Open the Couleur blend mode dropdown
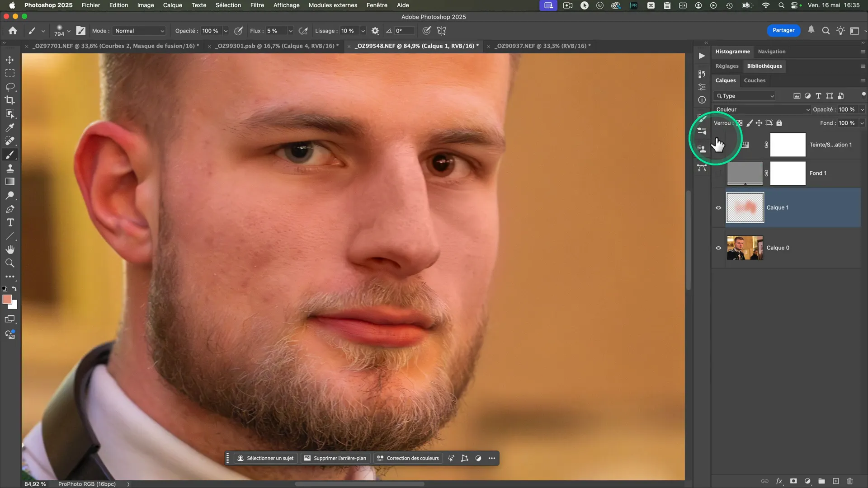Screen dimensions: 868x488 point(762,110)
